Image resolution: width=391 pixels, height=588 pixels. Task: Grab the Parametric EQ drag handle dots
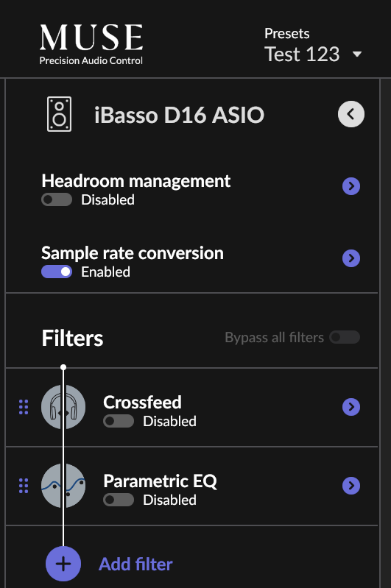24,486
